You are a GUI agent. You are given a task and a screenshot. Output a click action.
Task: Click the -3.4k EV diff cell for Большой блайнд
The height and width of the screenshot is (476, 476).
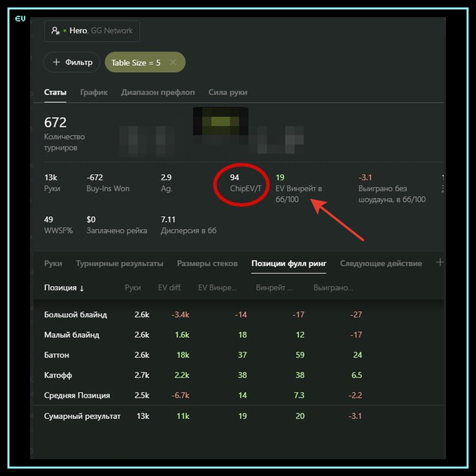(x=180, y=314)
